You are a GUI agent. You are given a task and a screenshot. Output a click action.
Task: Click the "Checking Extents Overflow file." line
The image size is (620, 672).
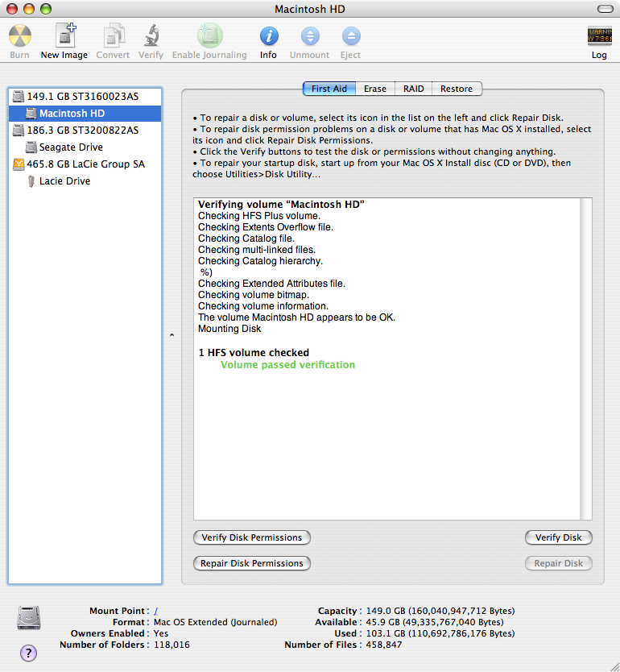click(266, 227)
